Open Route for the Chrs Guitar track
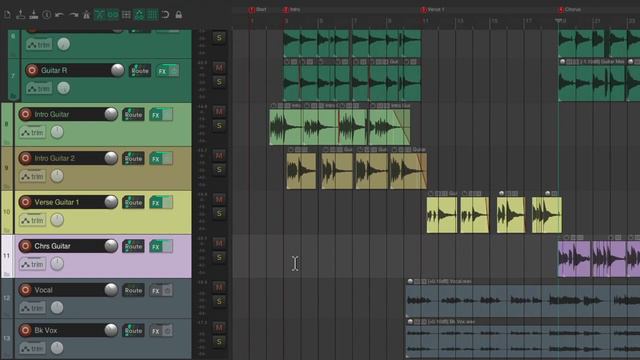 click(x=133, y=246)
